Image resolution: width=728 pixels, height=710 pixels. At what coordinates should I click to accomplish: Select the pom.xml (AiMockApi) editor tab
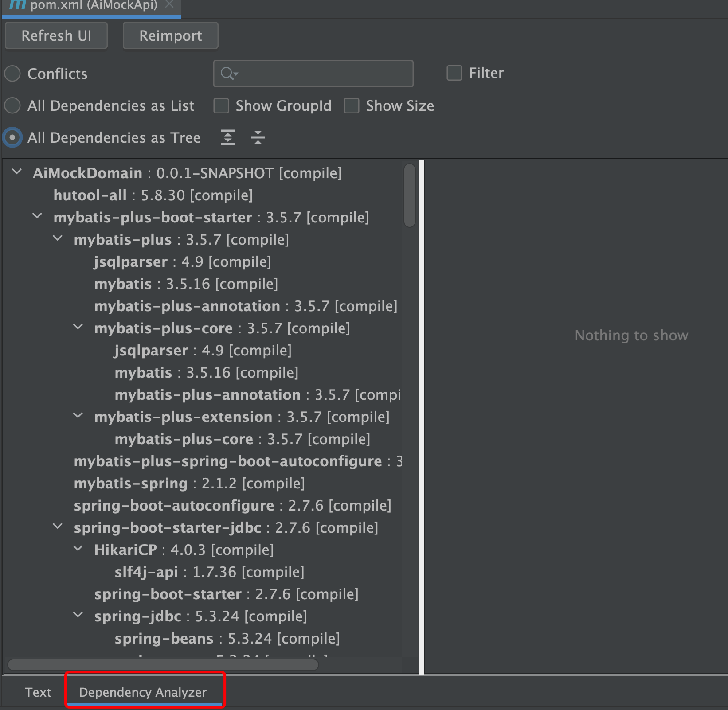tap(91, 6)
